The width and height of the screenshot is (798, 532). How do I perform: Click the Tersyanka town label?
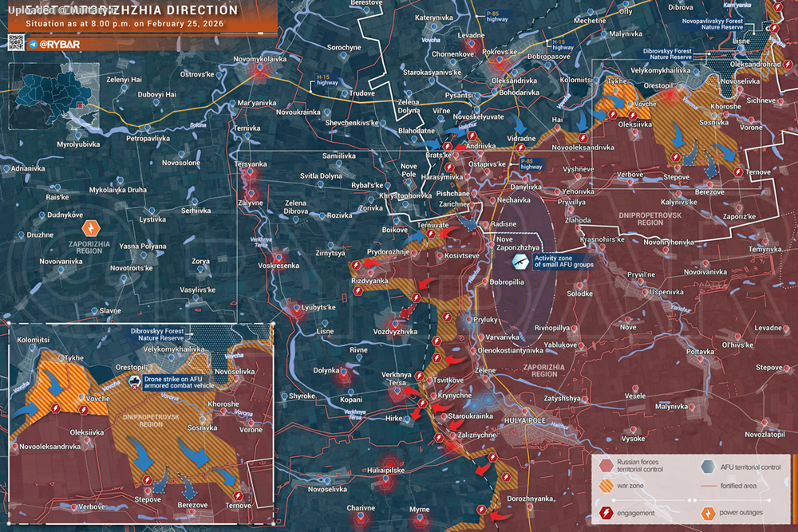click(x=251, y=164)
